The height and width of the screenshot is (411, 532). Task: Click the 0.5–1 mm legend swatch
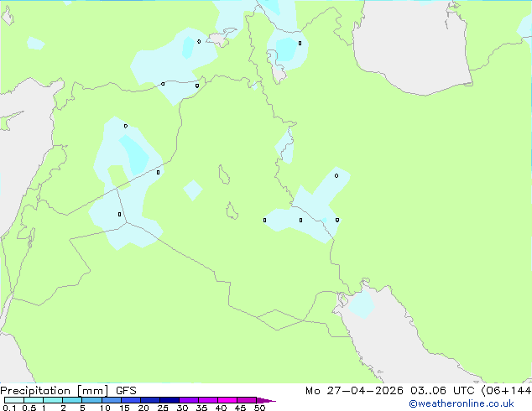[x=34, y=400]
